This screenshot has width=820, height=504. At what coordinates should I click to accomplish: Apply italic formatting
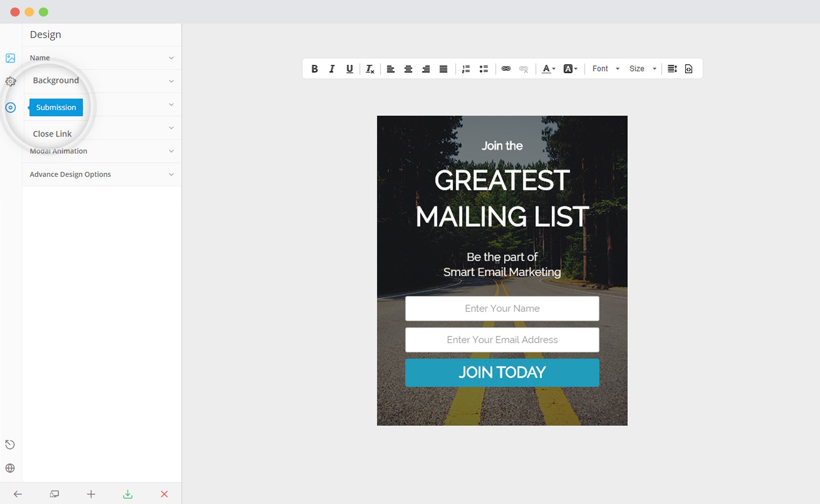coord(332,69)
